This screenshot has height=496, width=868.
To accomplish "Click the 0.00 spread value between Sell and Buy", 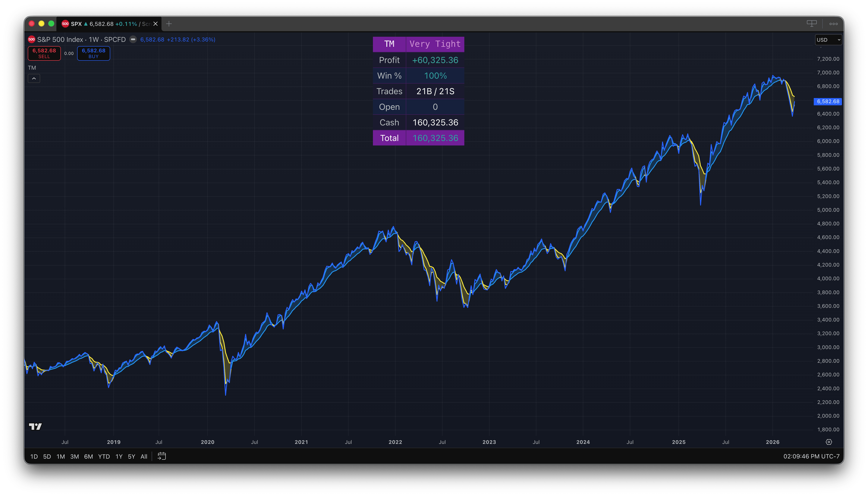I will (x=69, y=53).
